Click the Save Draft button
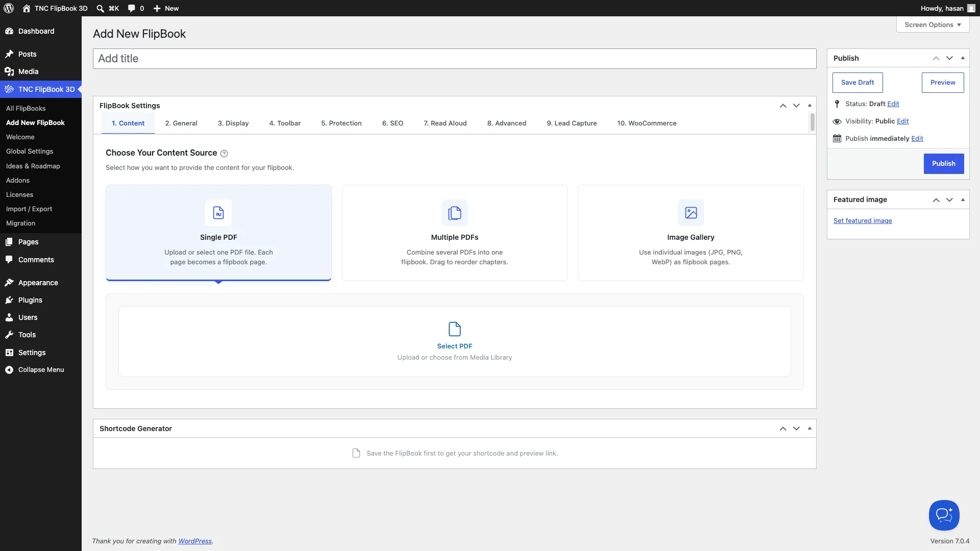This screenshot has width=980, height=551. point(857,83)
